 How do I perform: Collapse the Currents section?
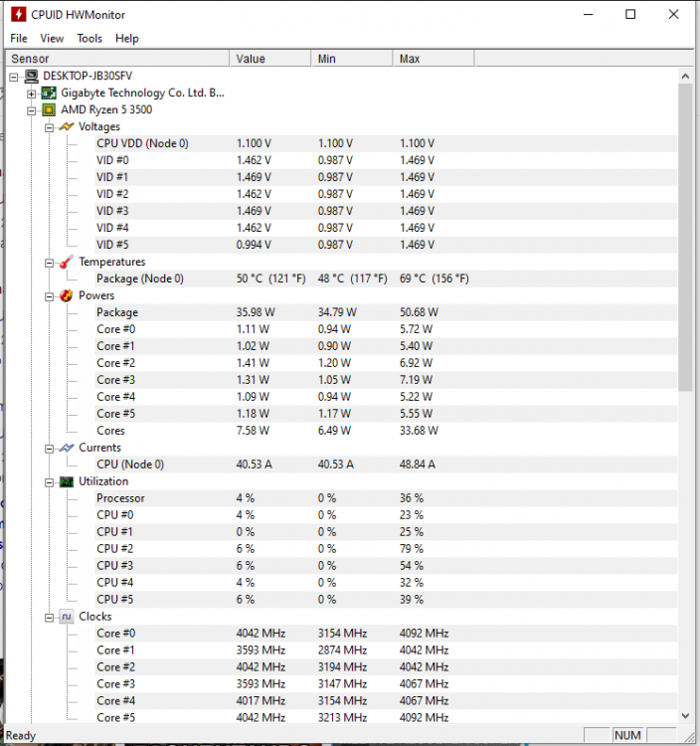pos(49,449)
